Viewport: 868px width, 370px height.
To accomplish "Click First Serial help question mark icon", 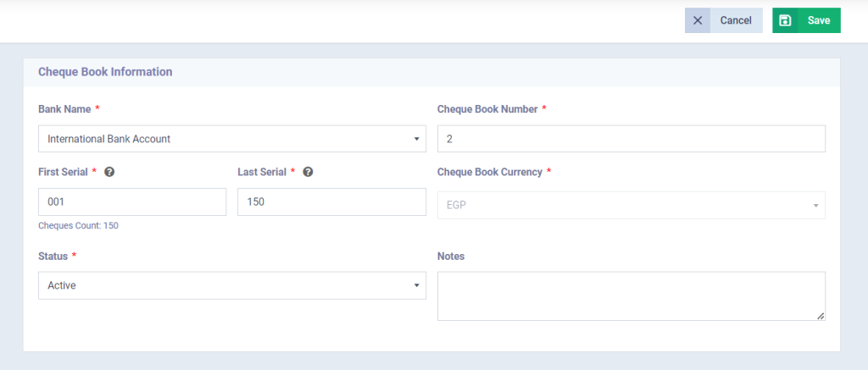I will pos(109,172).
